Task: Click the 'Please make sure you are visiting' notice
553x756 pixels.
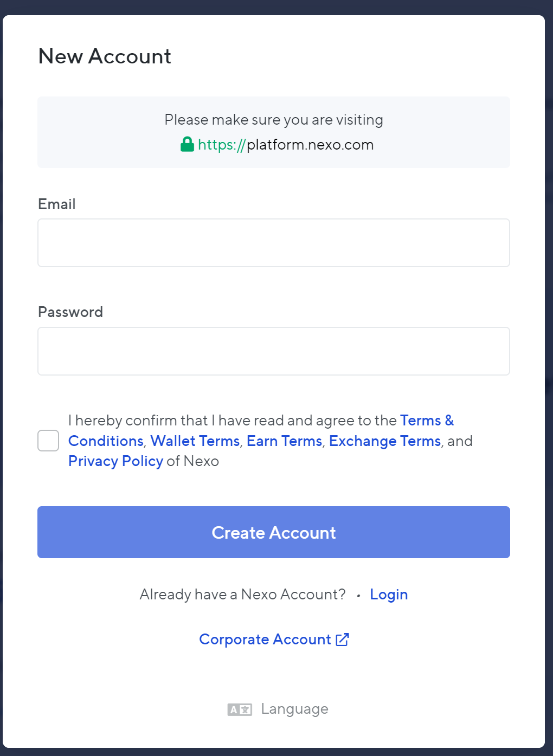Action: coord(274,120)
